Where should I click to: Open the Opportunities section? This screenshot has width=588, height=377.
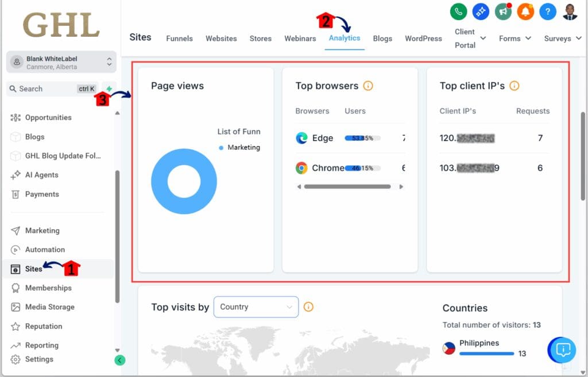point(49,117)
